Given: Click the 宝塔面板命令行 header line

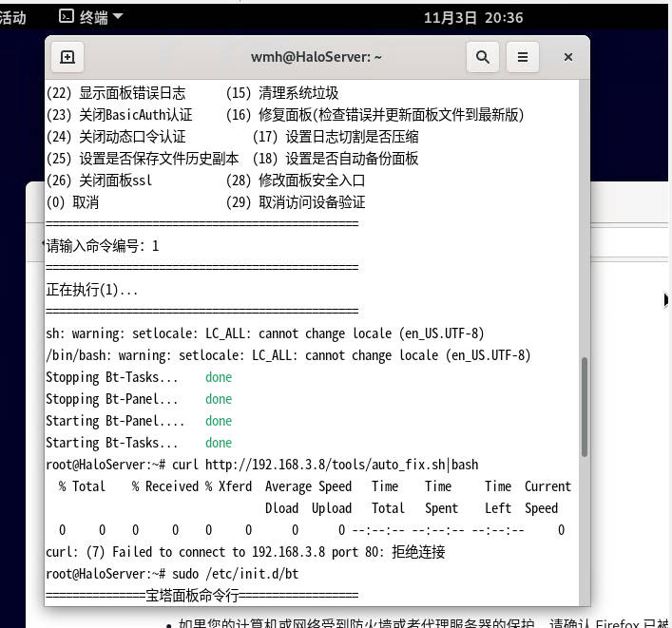Looking at the screenshot, I should pos(202,596).
